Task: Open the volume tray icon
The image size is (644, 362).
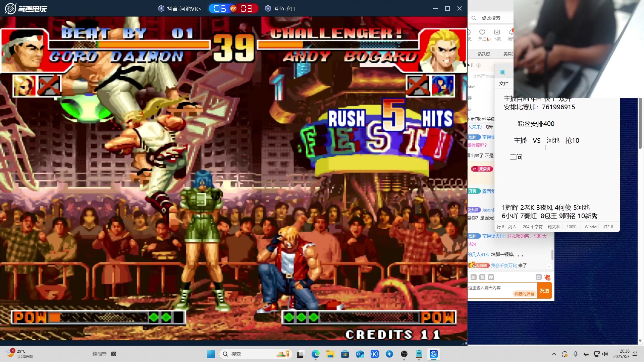Action: pos(605,354)
